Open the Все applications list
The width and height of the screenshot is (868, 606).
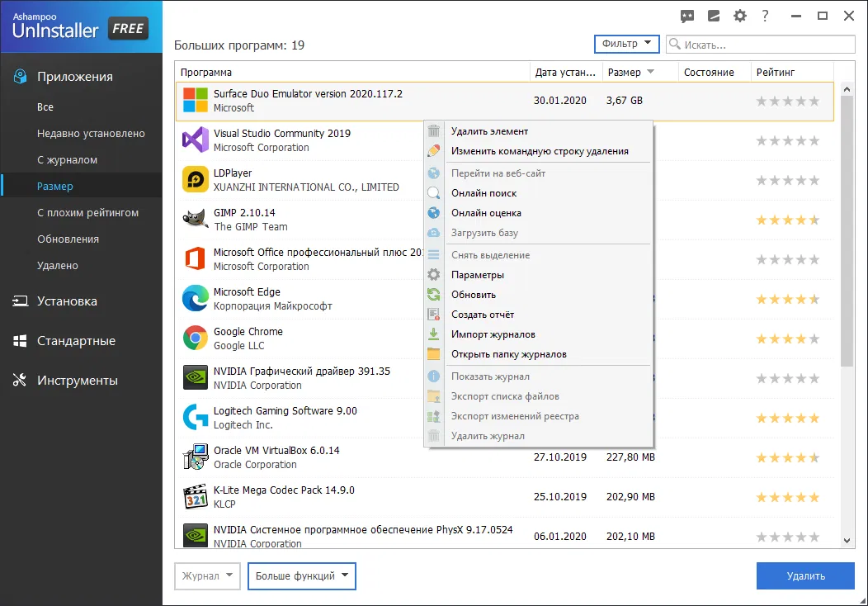[x=45, y=107]
